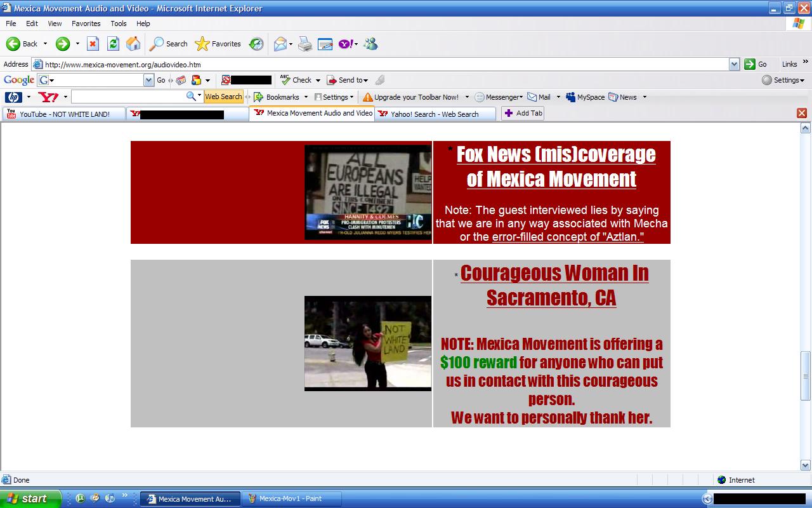This screenshot has height=508, width=812.
Task: Click the popup blocker icon on Google toolbar
Action: pyautogui.click(x=225, y=80)
